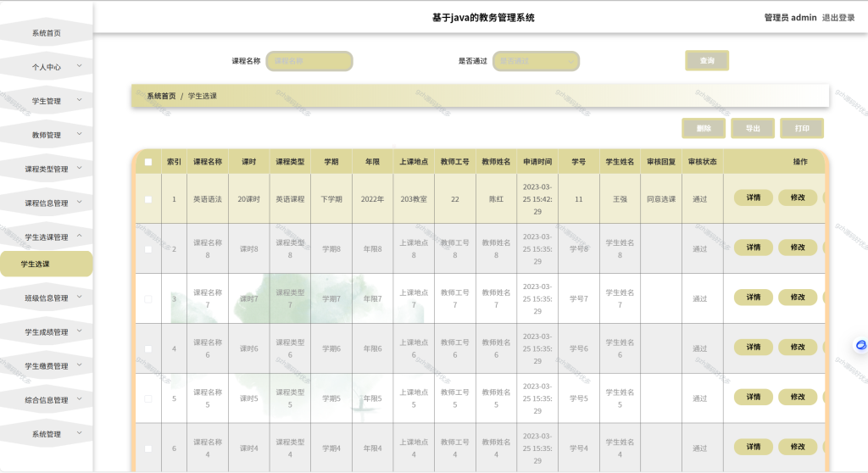Click the 删除 button
This screenshot has width=868, height=473.
(704, 128)
